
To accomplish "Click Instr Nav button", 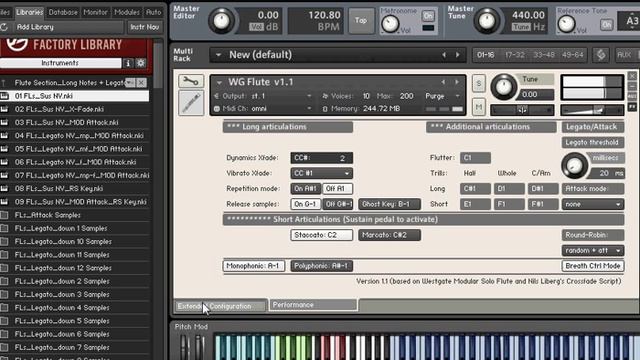I will click(x=144, y=27).
